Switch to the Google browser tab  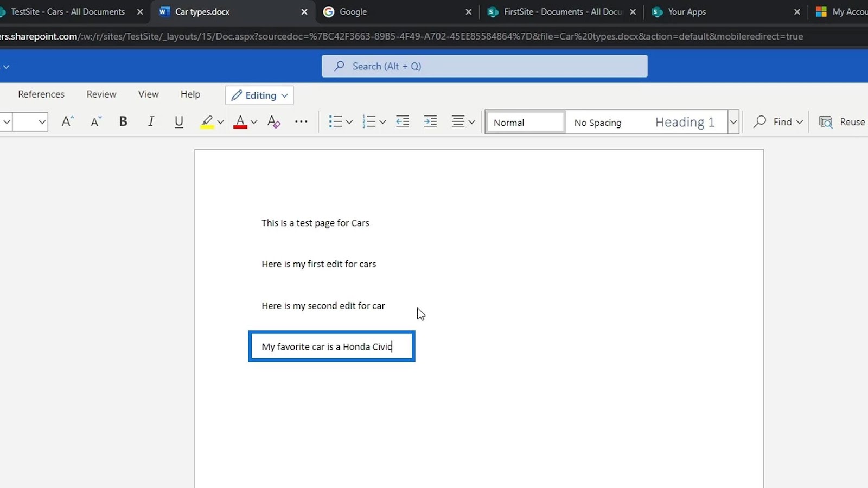[x=353, y=12]
